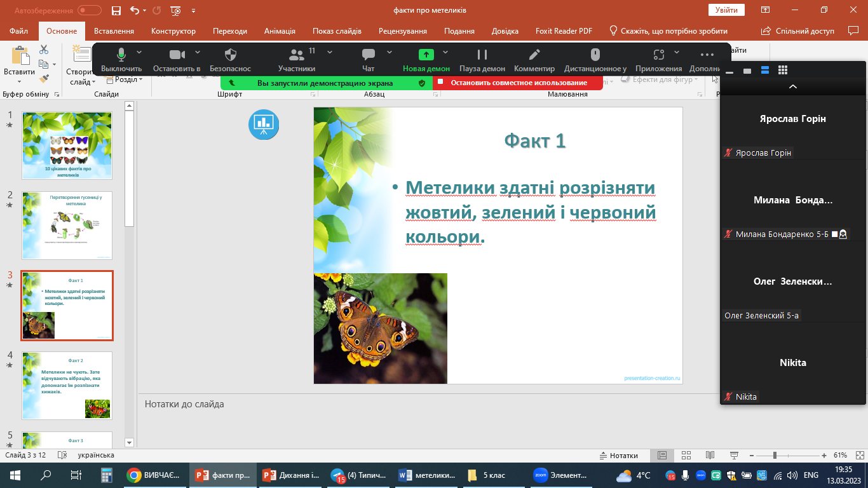Toggle the Notes pane in status bar
This screenshot has width=868, height=488.
point(619,456)
